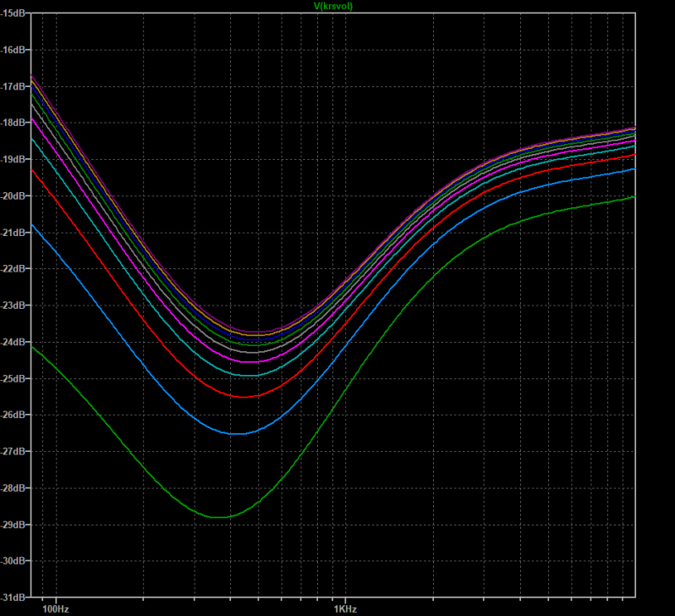Click the 100Hz horizontal axis label
Viewport: 675px width, 616px height.
coord(55,608)
